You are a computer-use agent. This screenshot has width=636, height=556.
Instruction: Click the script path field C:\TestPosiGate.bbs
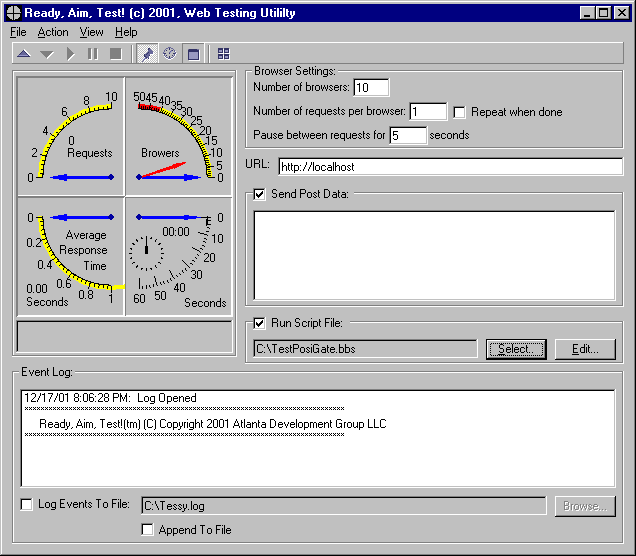[x=365, y=349]
